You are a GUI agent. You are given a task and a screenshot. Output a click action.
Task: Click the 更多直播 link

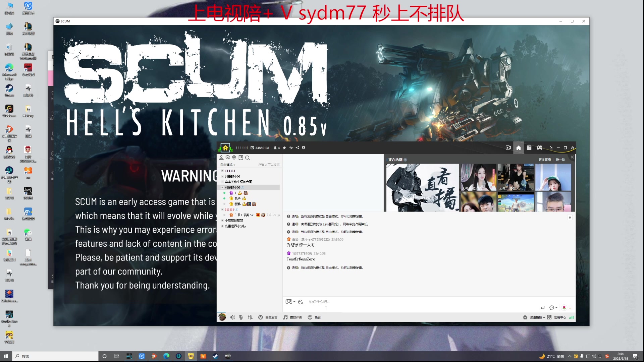(544, 160)
